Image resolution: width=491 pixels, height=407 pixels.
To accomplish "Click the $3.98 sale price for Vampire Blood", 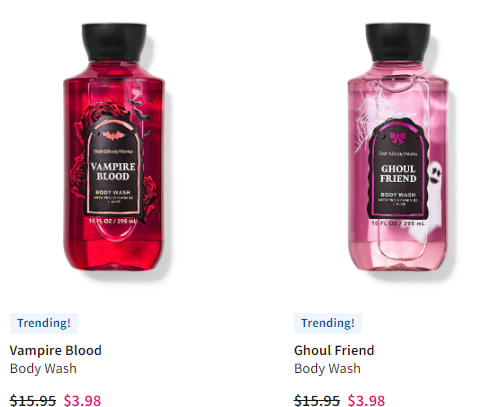I will coord(82,400).
